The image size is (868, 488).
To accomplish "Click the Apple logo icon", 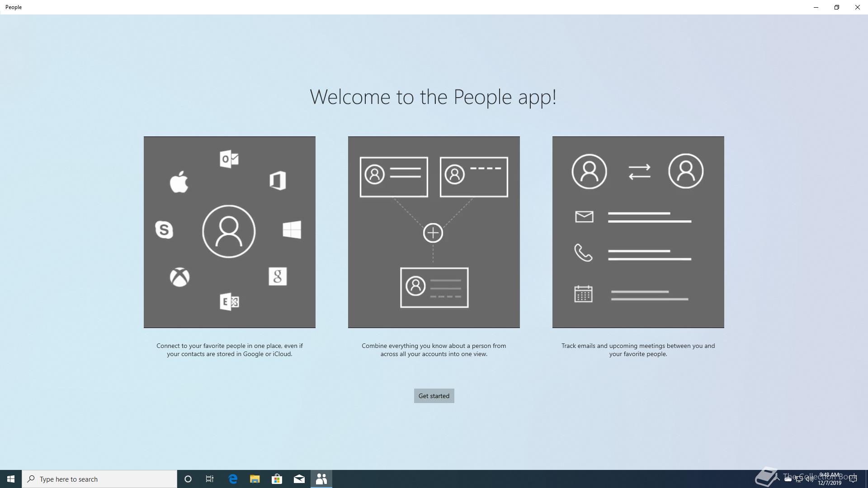I will (x=179, y=182).
